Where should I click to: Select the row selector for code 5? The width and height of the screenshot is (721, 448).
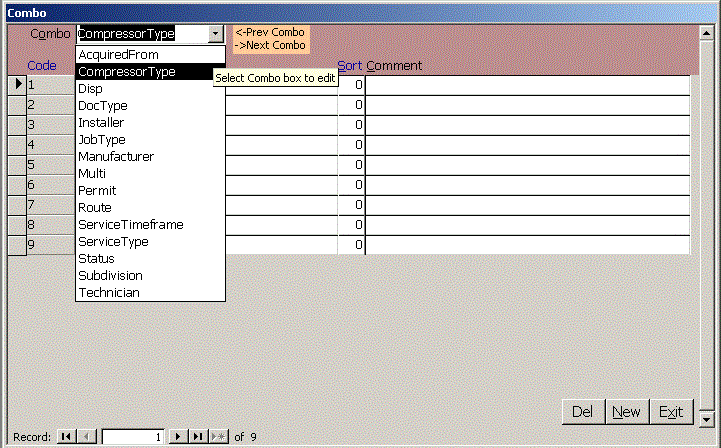coord(17,165)
